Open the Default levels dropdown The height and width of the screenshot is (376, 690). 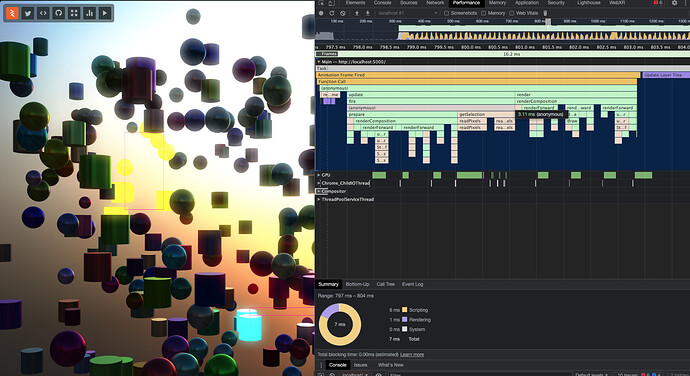point(591,375)
